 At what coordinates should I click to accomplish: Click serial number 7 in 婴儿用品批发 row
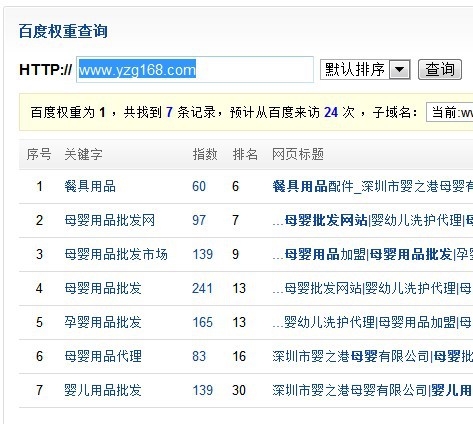[x=39, y=390]
